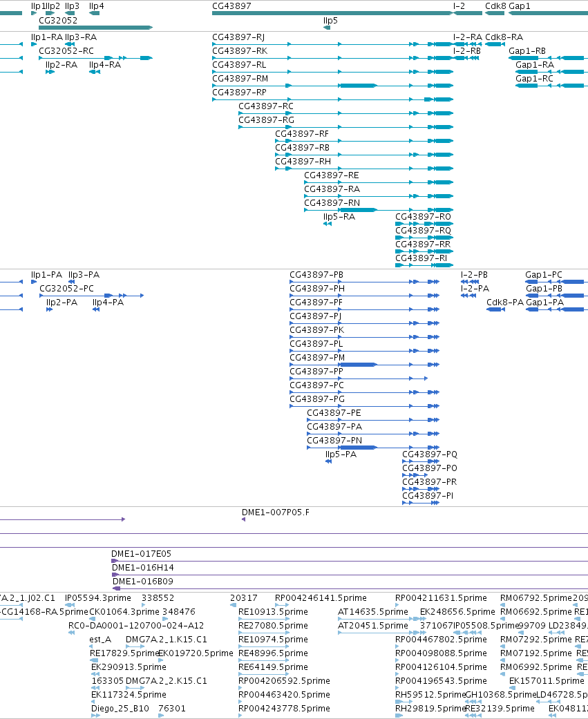Select protein CG43897-PP
588x719 pixels.
(x=359, y=378)
